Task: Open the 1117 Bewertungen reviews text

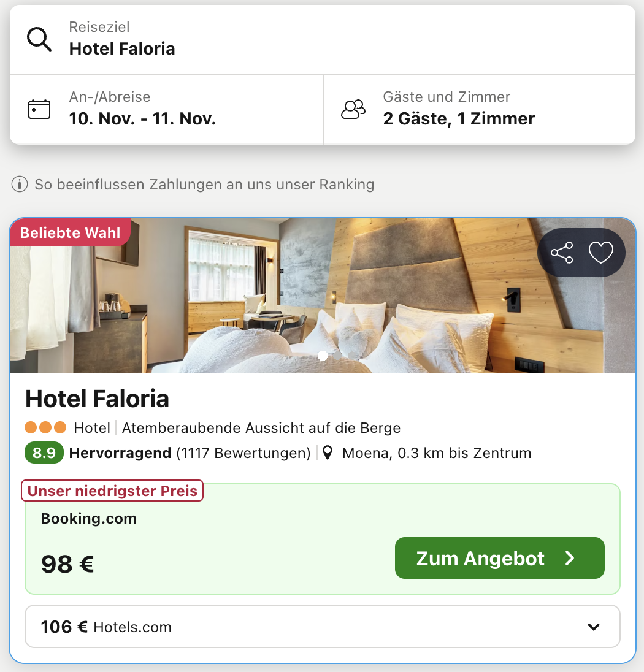Action: (243, 453)
